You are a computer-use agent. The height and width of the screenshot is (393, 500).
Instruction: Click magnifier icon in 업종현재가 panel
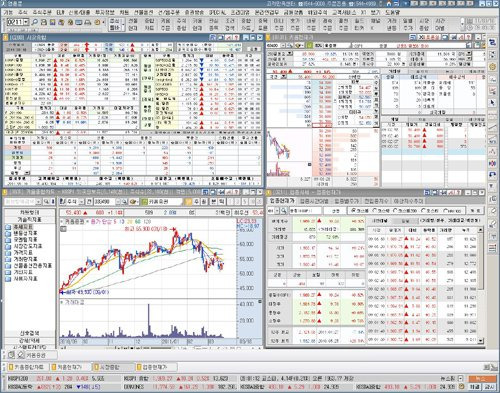[x=283, y=211]
